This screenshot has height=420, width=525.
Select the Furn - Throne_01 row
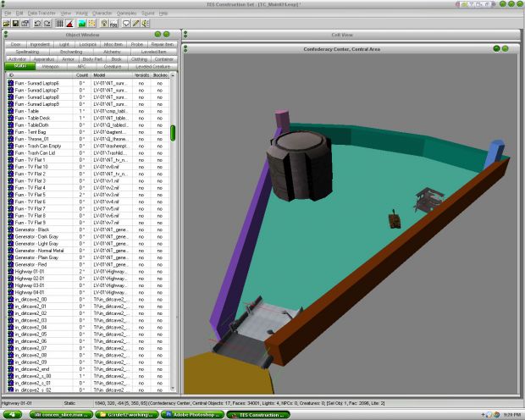pos(88,139)
